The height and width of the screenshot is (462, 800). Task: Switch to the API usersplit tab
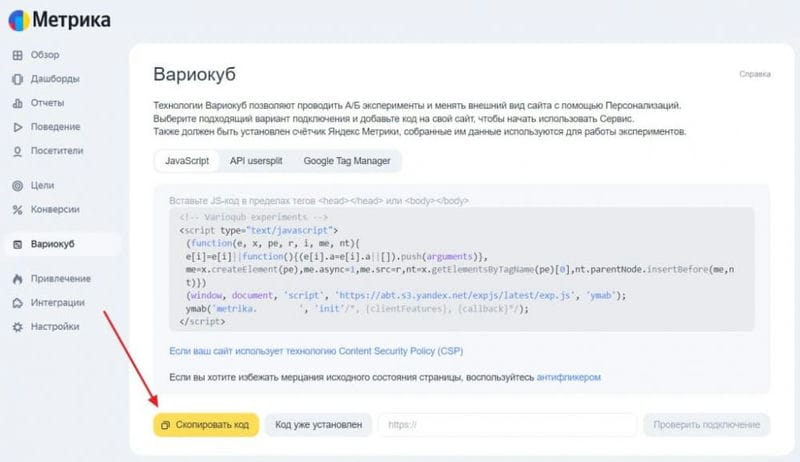[x=256, y=161]
